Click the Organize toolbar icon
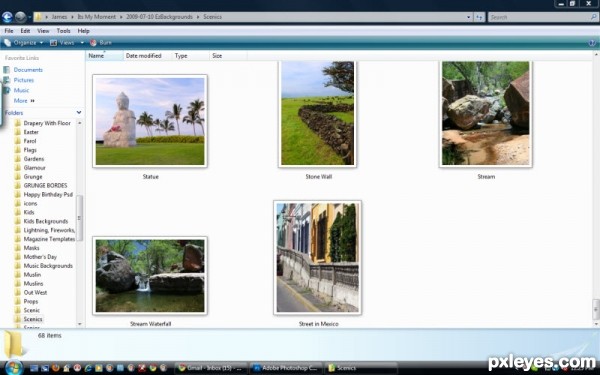The height and width of the screenshot is (375, 600). click(x=8, y=42)
